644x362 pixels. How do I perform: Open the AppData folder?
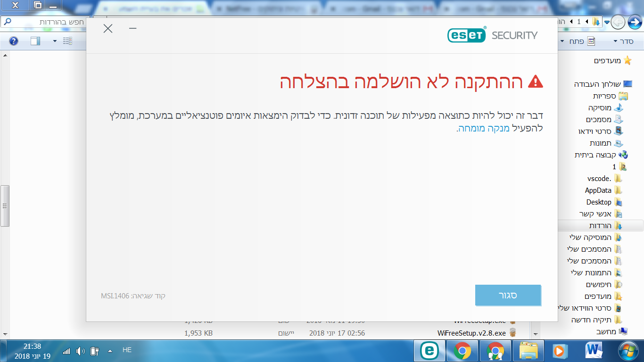tap(603, 190)
